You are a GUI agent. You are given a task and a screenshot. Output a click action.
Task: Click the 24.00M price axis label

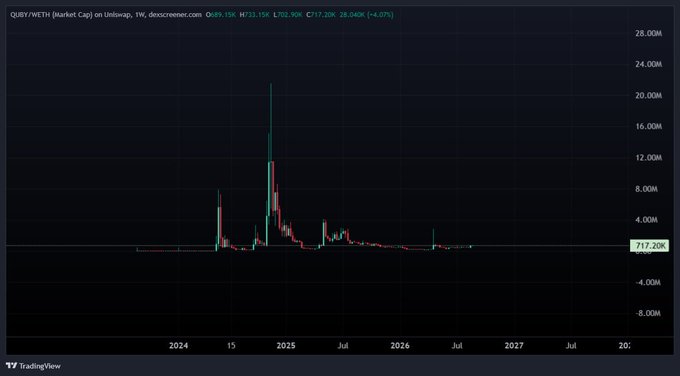pyautogui.click(x=648, y=64)
